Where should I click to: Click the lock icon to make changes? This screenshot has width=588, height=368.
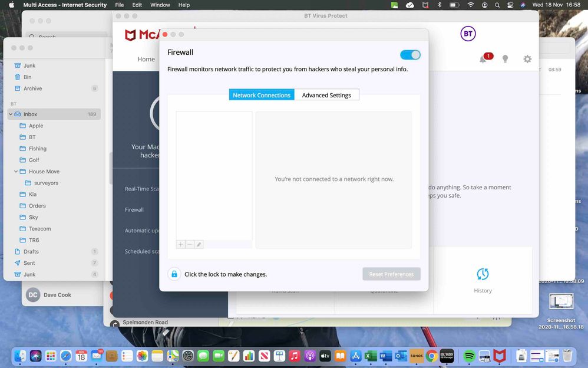click(x=174, y=274)
